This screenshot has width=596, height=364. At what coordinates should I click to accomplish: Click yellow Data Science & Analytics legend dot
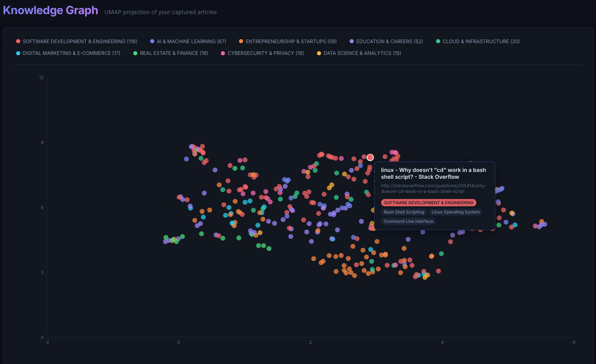coord(319,53)
